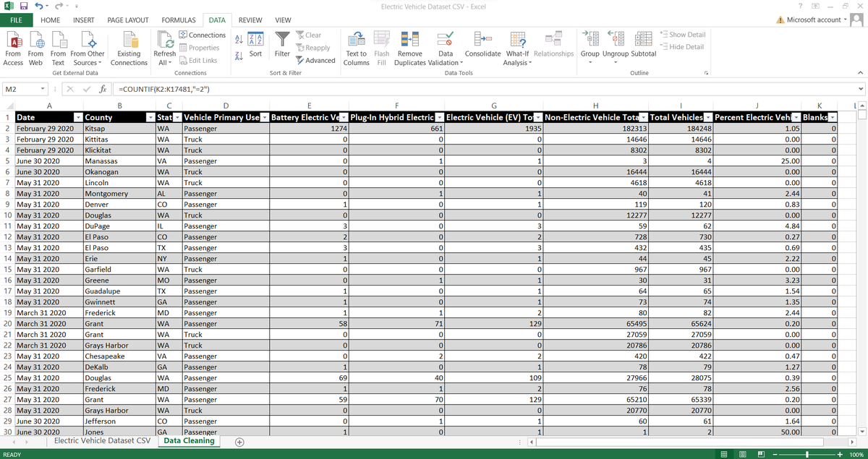
Task: Add a new sheet with plus icon
Action: [x=239, y=442]
